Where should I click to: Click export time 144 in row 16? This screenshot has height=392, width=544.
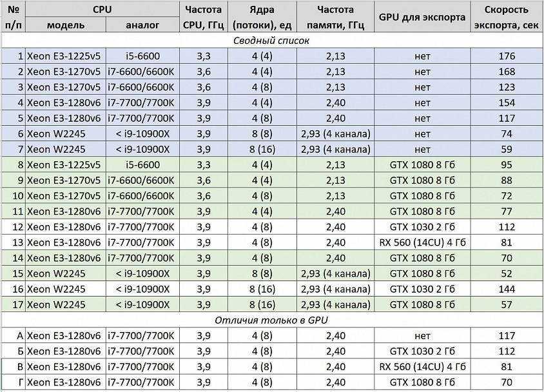coord(507,289)
